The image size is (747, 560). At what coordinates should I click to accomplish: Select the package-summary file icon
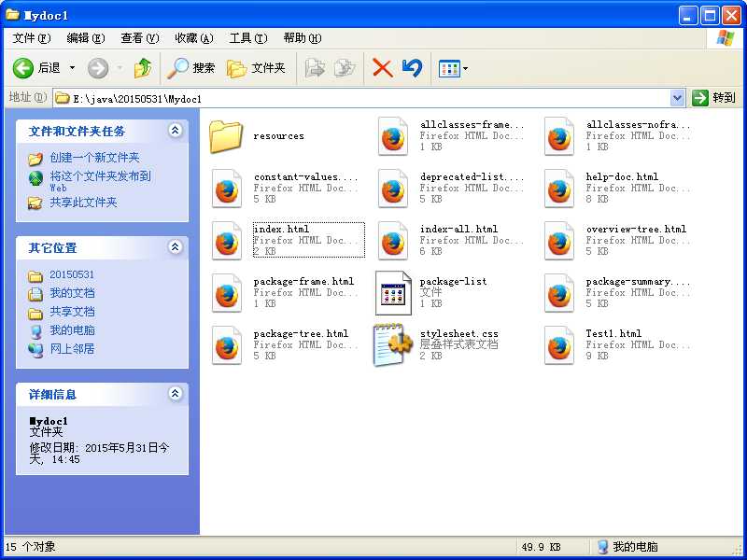click(558, 293)
